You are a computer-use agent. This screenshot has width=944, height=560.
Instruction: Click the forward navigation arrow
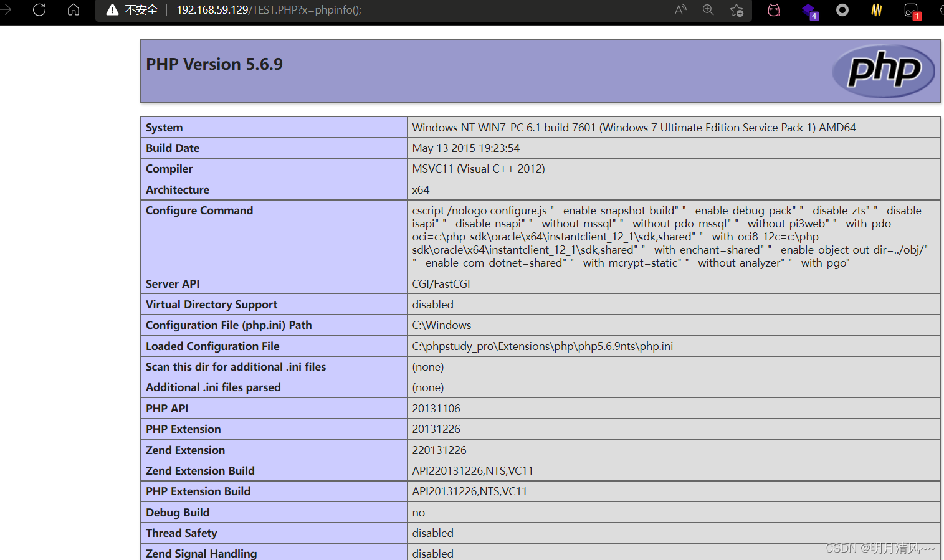(x=6, y=10)
